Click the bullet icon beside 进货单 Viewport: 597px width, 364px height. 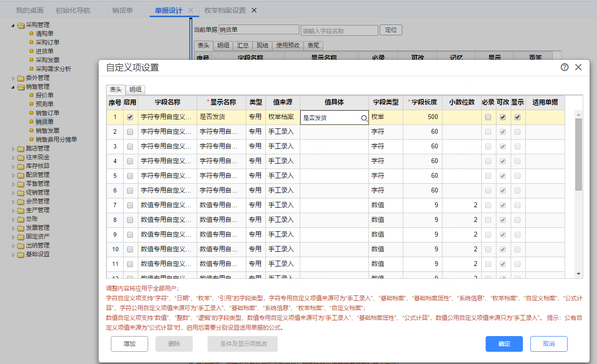point(31,51)
